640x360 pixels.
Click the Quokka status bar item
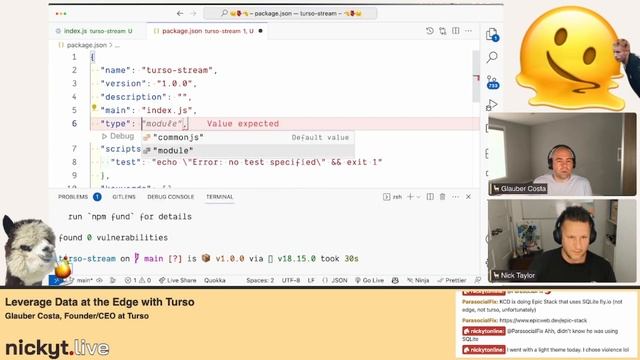click(x=215, y=280)
